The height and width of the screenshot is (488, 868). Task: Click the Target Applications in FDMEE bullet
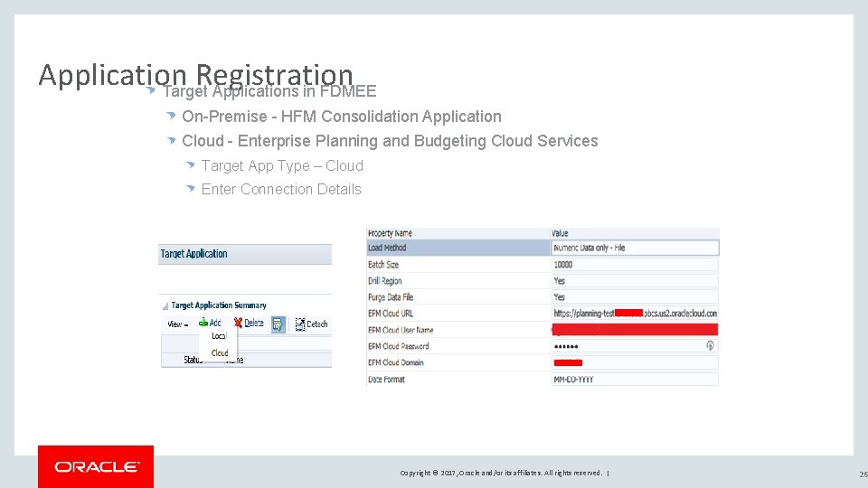[269, 90]
